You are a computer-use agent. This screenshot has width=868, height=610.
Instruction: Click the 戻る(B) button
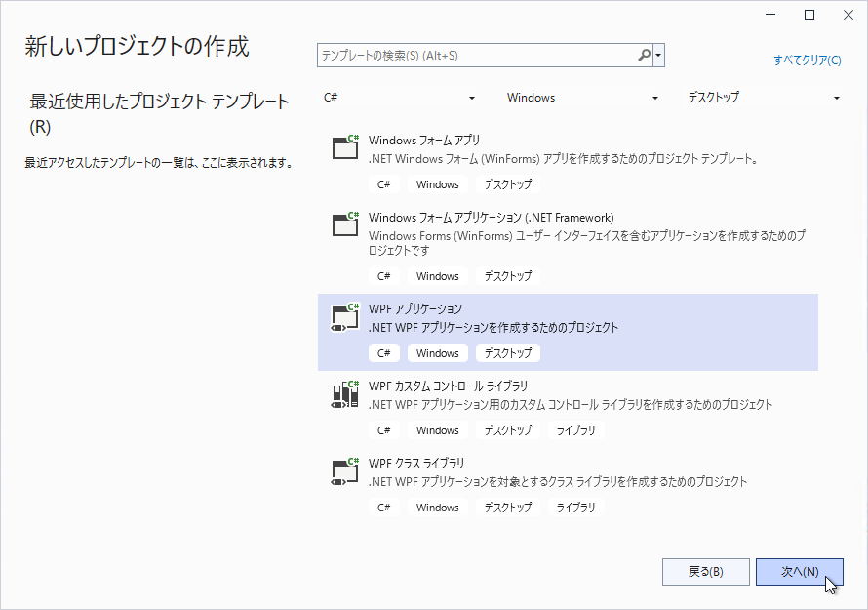(706, 572)
